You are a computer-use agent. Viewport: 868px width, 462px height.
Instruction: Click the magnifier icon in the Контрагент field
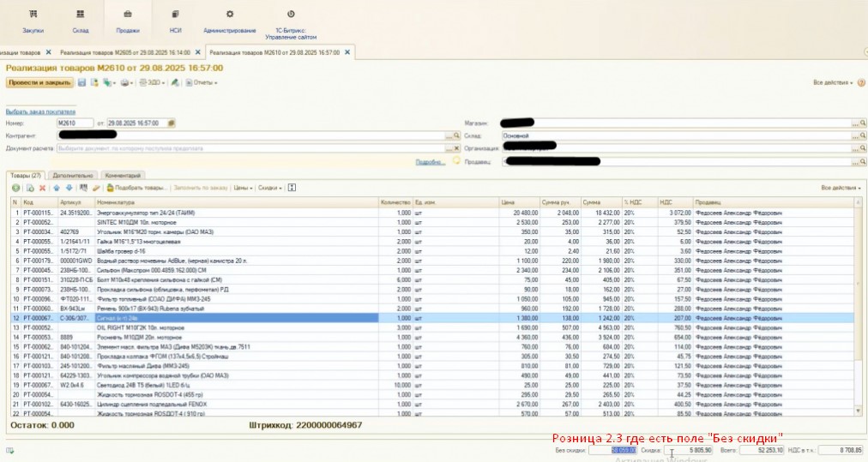point(456,135)
